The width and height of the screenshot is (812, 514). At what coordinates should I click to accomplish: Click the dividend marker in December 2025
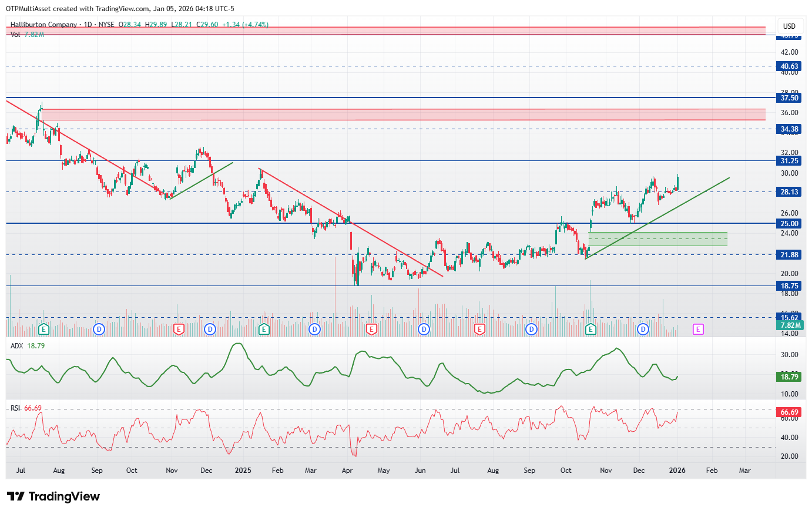tap(643, 330)
